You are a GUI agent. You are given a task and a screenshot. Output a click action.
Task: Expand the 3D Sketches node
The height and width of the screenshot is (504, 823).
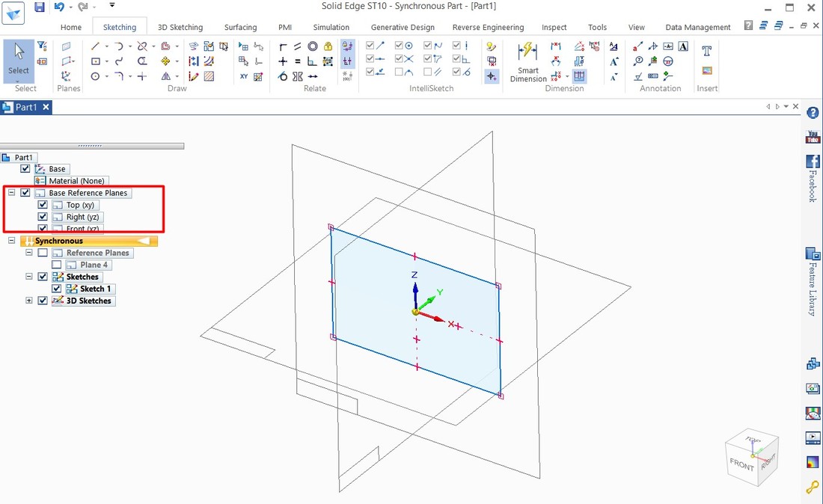point(29,300)
